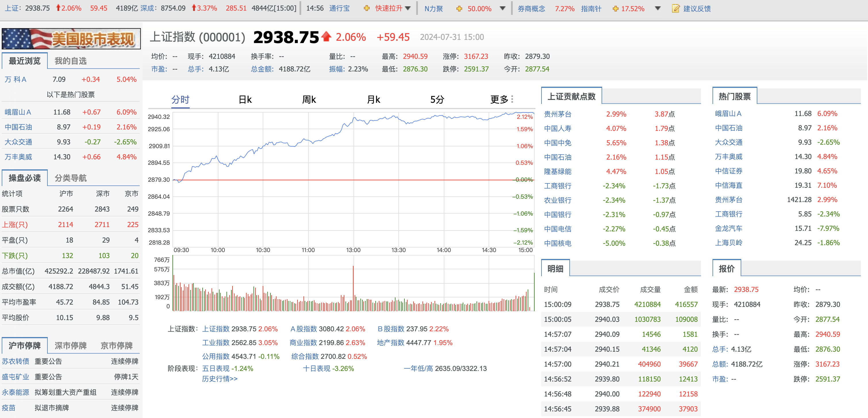Select the 沪市停牌 tab
This screenshot has width=868, height=418.
pyautogui.click(x=25, y=346)
